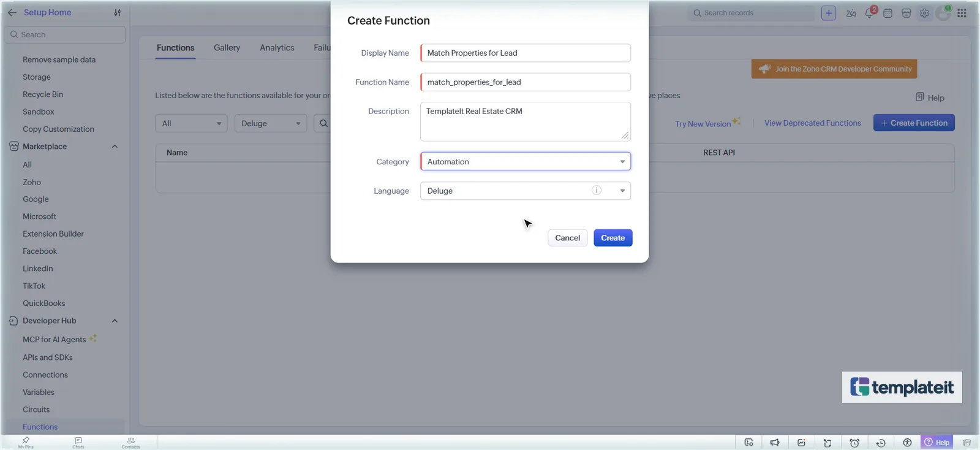
Task: Click the Search records field
Action: pyautogui.click(x=752, y=13)
